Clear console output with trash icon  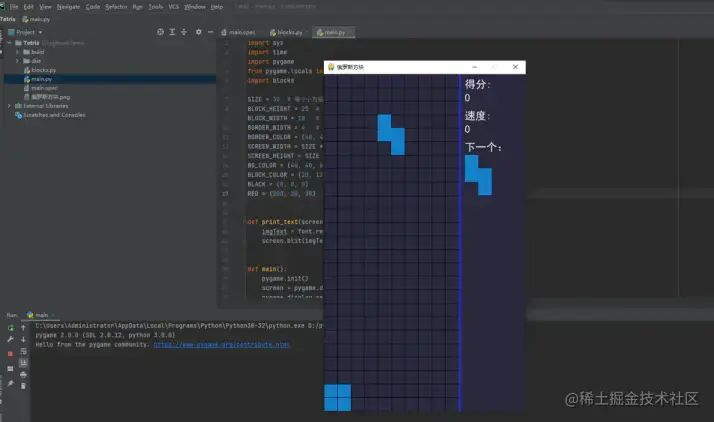click(x=23, y=386)
